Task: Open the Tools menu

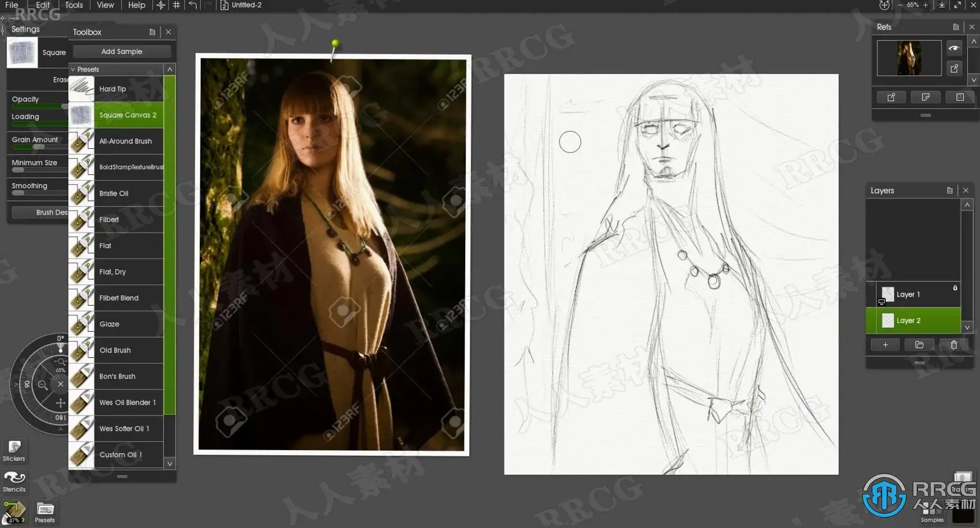Action: (74, 5)
